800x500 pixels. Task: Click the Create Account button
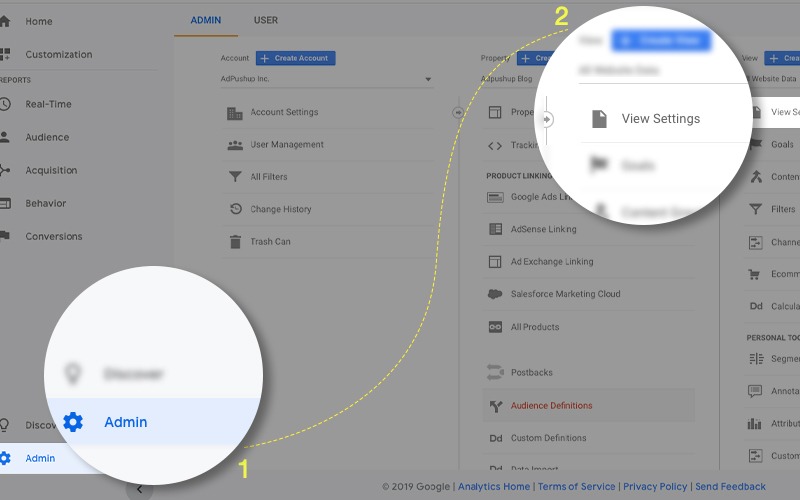pyautogui.click(x=295, y=58)
